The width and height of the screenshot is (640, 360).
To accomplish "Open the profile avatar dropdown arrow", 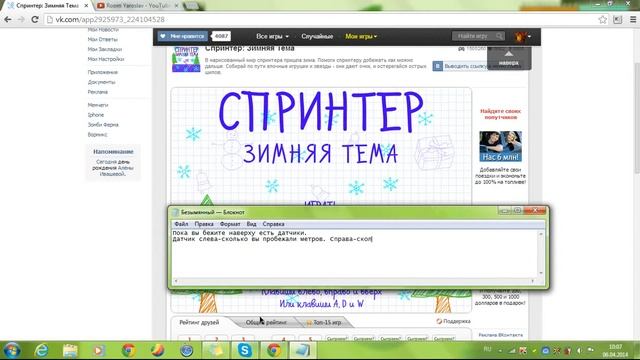I will 529,36.
